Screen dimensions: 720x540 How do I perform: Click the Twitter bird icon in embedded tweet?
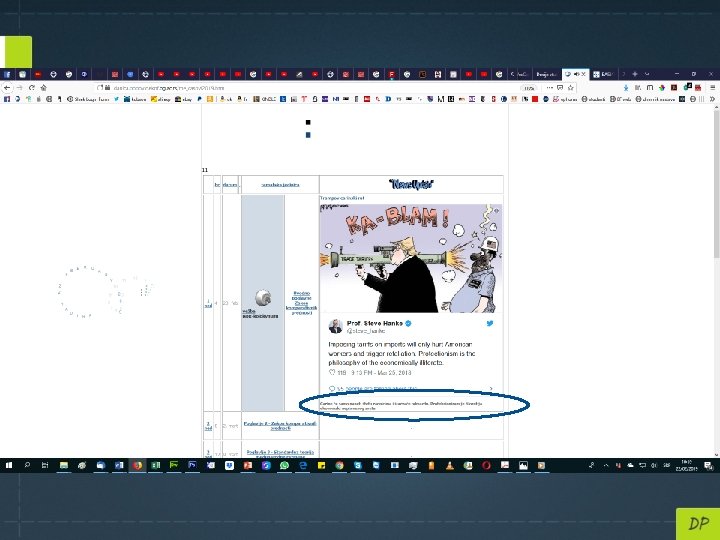(x=490, y=323)
